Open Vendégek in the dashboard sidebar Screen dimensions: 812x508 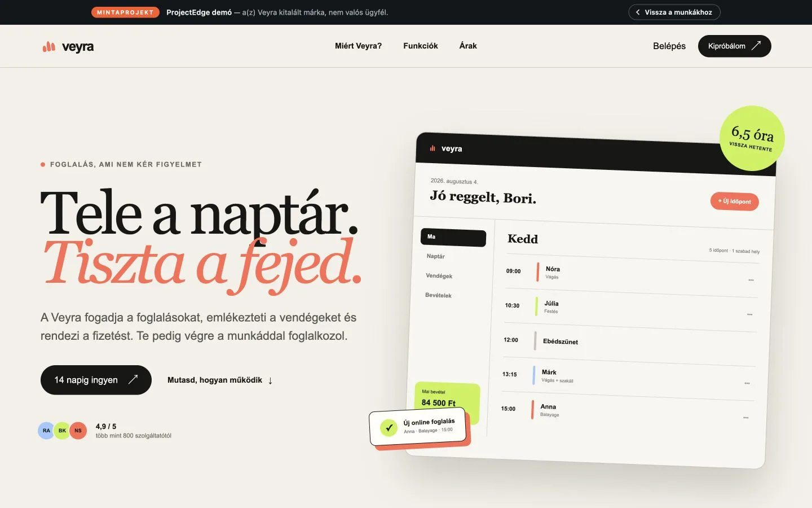[439, 276]
